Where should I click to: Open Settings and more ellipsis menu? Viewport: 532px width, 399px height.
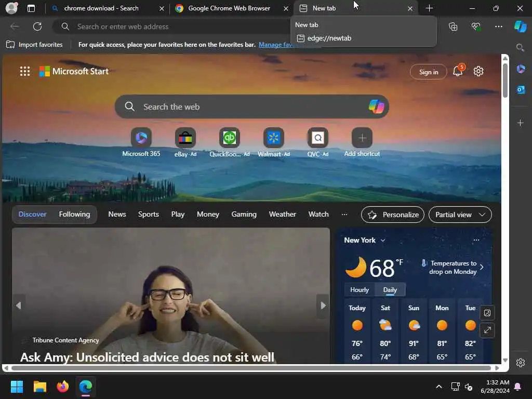[498, 26]
